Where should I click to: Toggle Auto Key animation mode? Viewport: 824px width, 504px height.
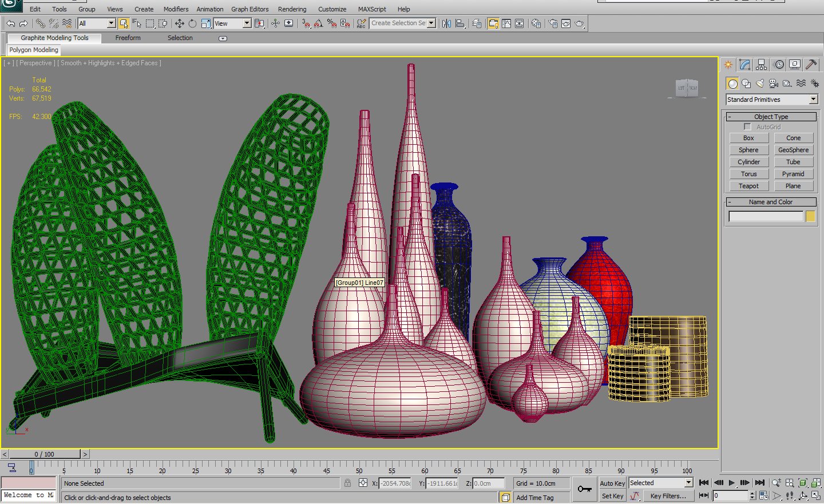pos(612,483)
